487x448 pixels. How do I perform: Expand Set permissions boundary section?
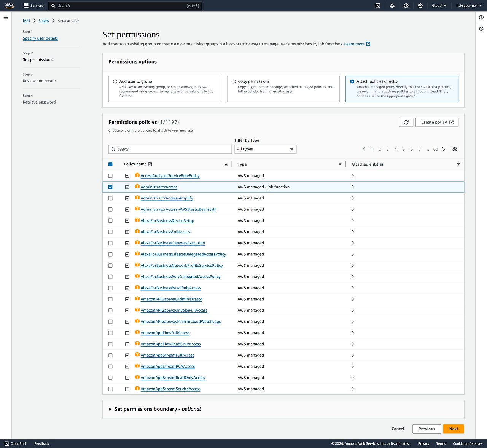(110, 409)
